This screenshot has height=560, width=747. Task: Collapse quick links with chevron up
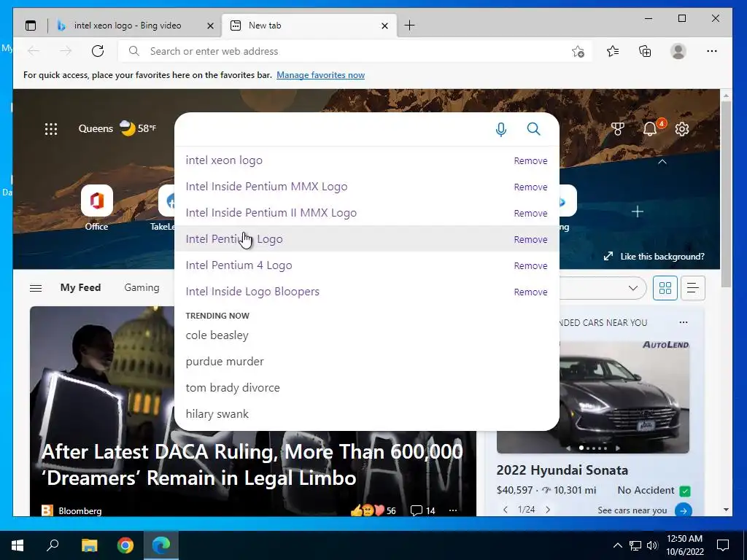click(662, 162)
